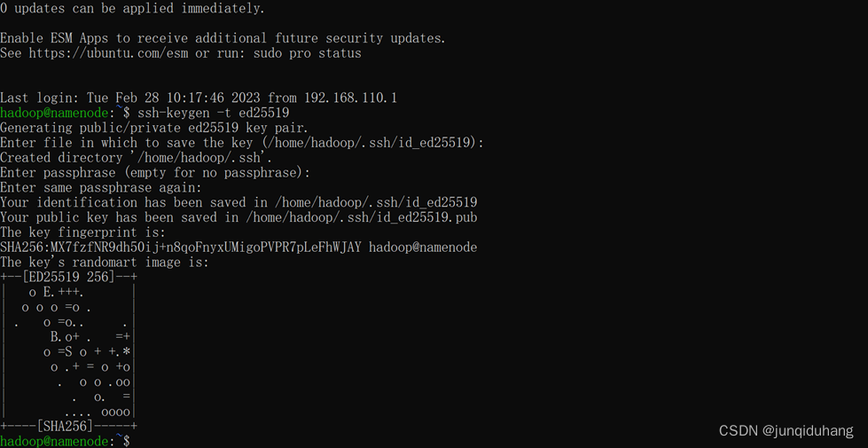Image resolution: width=868 pixels, height=448 pixels.
Task: Click the '0 updates can be applied' line
Action: tap(132, 8)
